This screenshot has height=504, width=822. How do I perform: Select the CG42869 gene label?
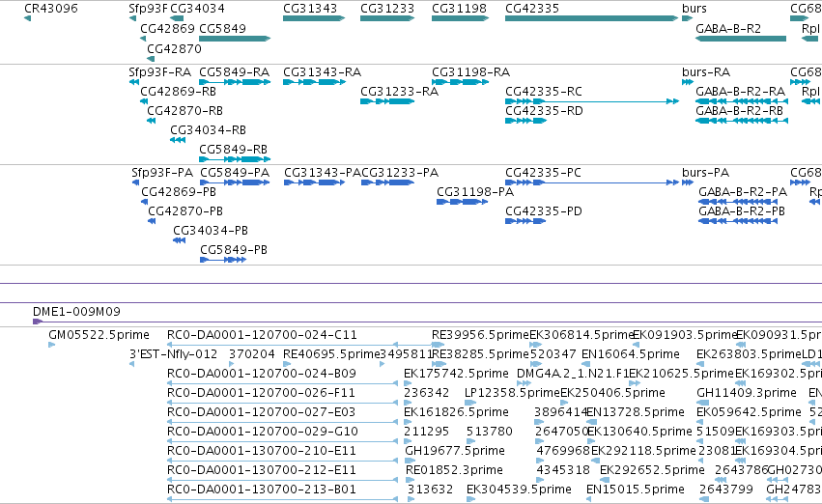[x=168, y=29]
